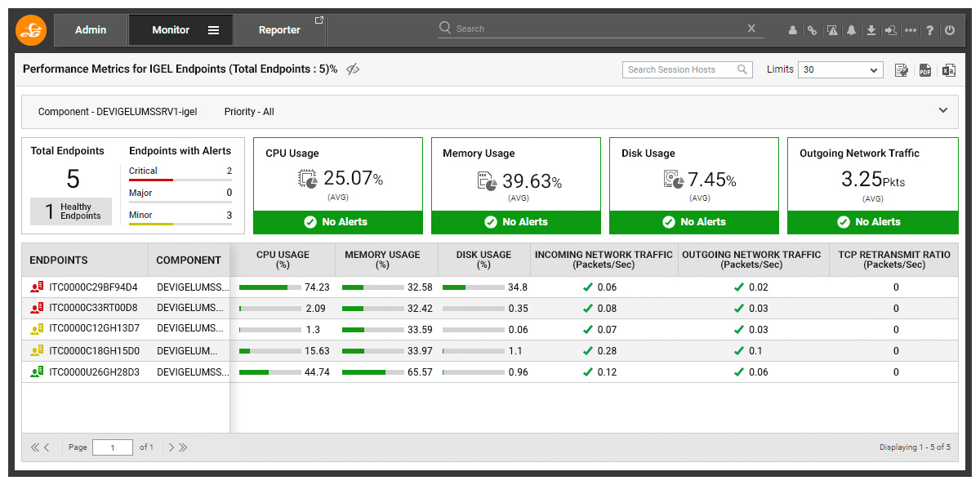Click the top Search field

tap(600, 29)
